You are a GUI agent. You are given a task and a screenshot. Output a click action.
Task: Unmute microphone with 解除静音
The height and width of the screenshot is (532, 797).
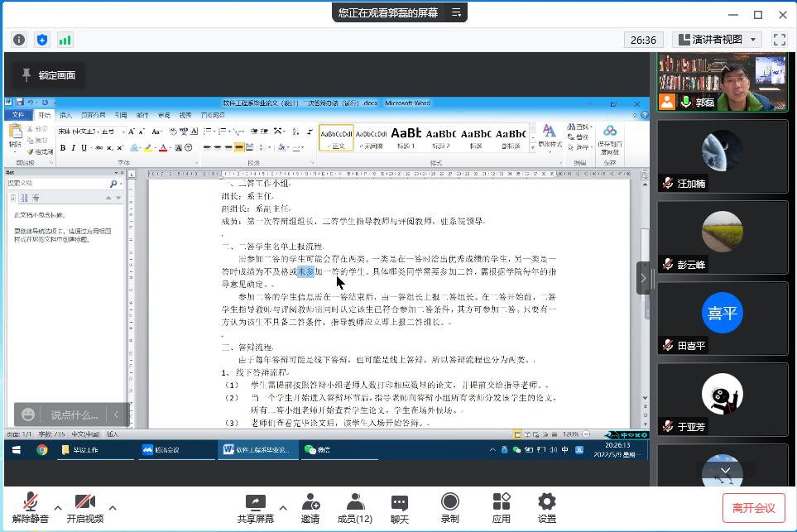tap(31, 508)
